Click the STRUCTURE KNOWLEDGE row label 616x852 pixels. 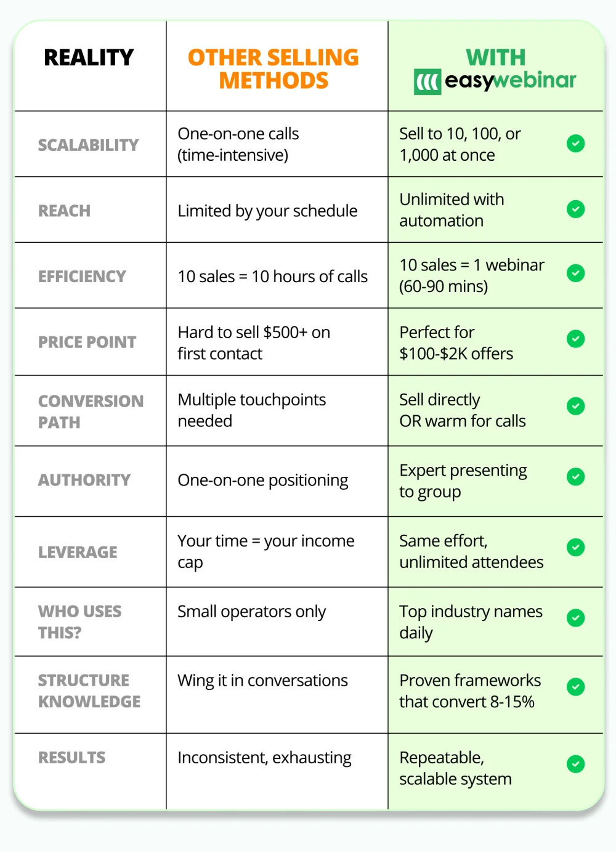[89, 691]
